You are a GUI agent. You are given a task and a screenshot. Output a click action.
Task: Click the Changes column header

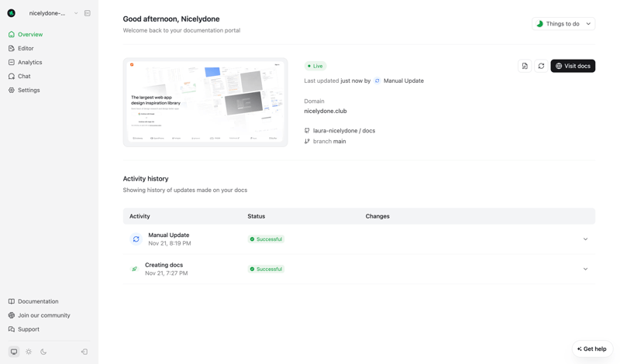point(377,216)
